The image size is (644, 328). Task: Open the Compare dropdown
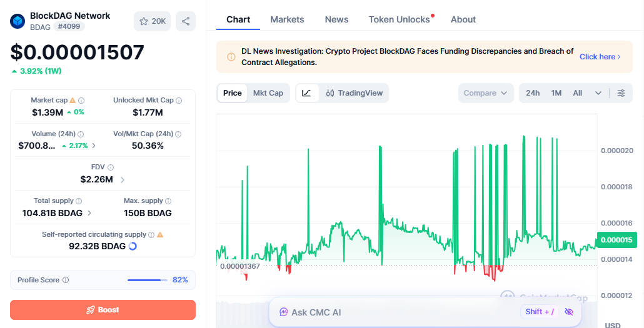486,93
